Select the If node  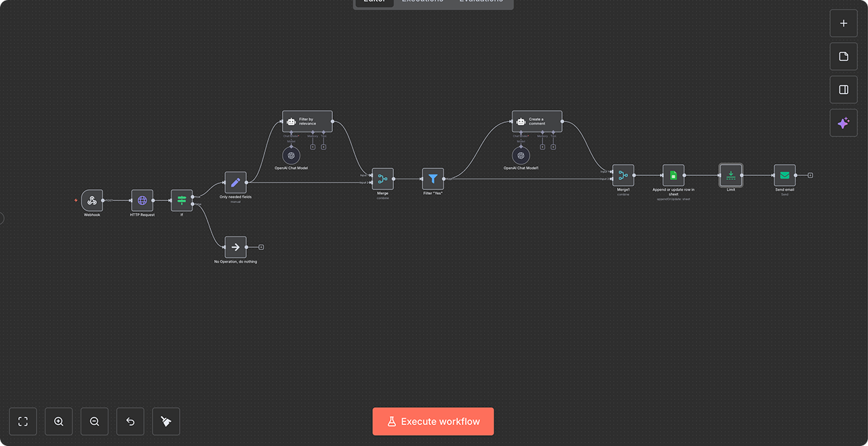click(x=181, y=202)
